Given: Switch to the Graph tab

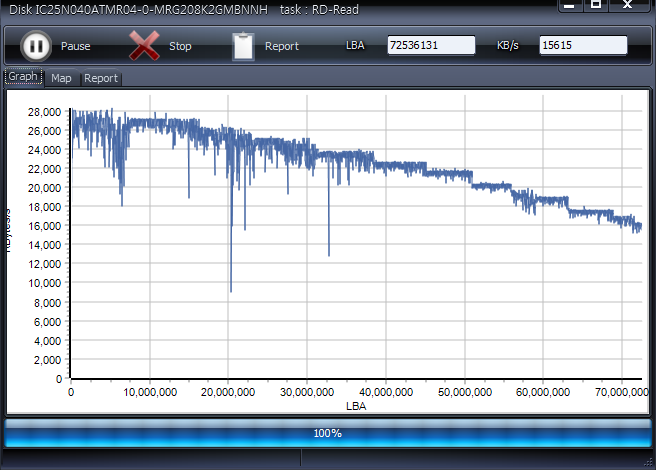Looking at the screenshot, I should [x=23, y=77].
